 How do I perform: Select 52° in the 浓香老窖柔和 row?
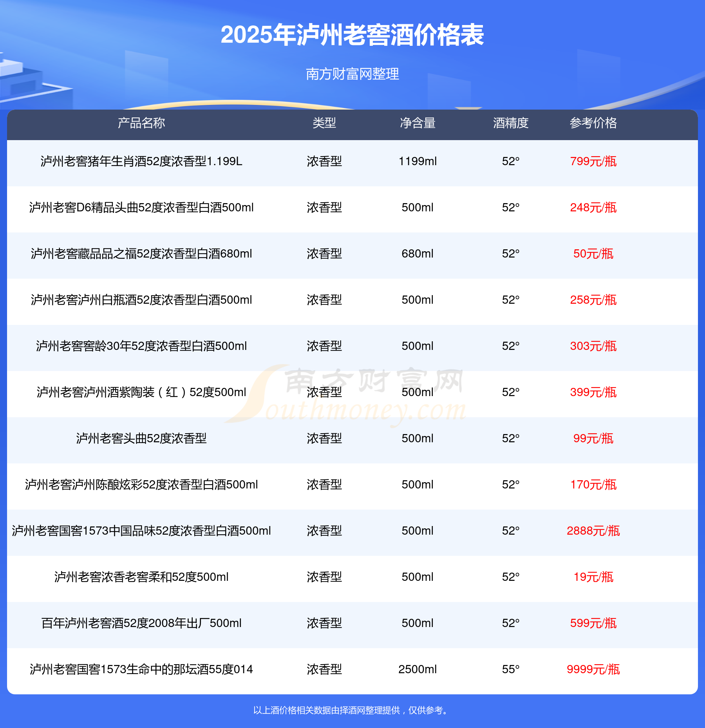coord(511,577)
